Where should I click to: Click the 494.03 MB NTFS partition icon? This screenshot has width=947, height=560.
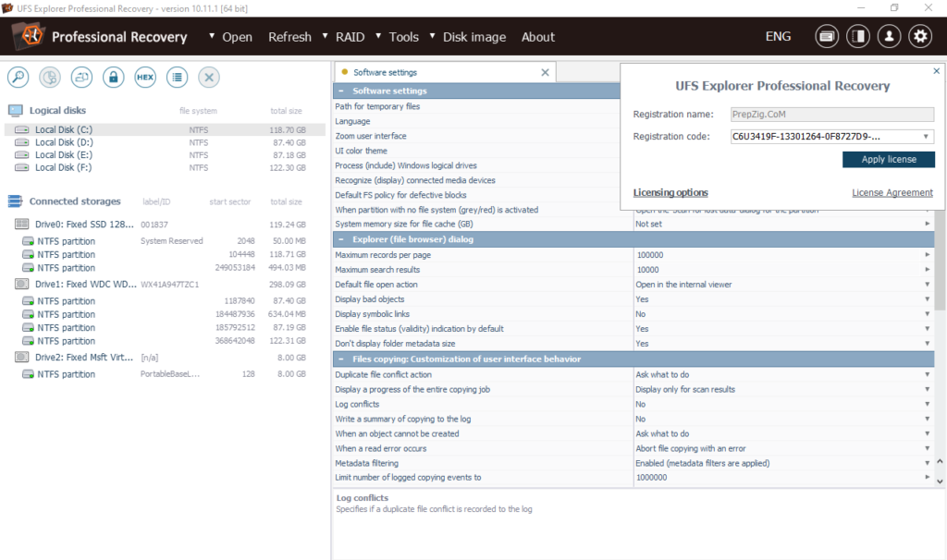click(x=28, y=268)
